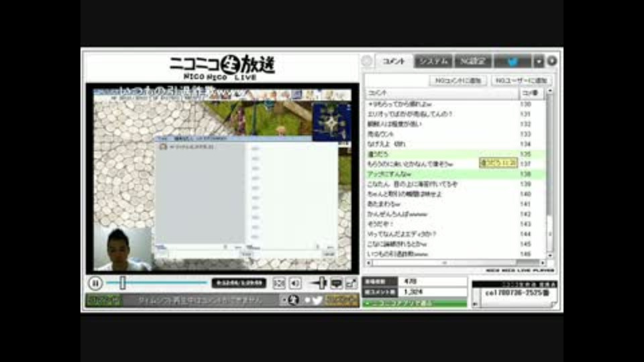Click the comment list scroll-down arrow
The width and height of the screenshot is (644, 362).
[550, 255]
